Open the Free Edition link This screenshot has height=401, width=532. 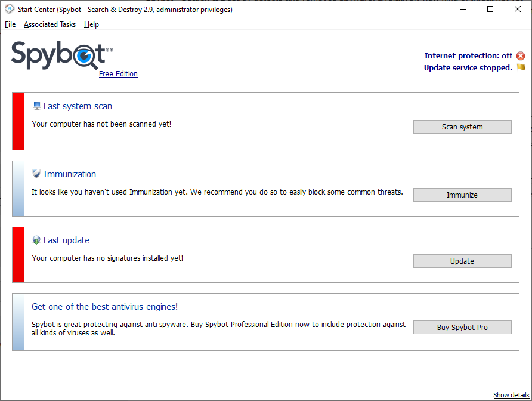point(119,73)
